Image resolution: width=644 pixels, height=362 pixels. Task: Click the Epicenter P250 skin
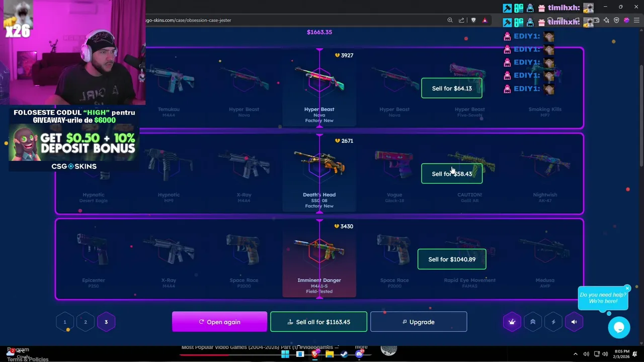point(94,259)
